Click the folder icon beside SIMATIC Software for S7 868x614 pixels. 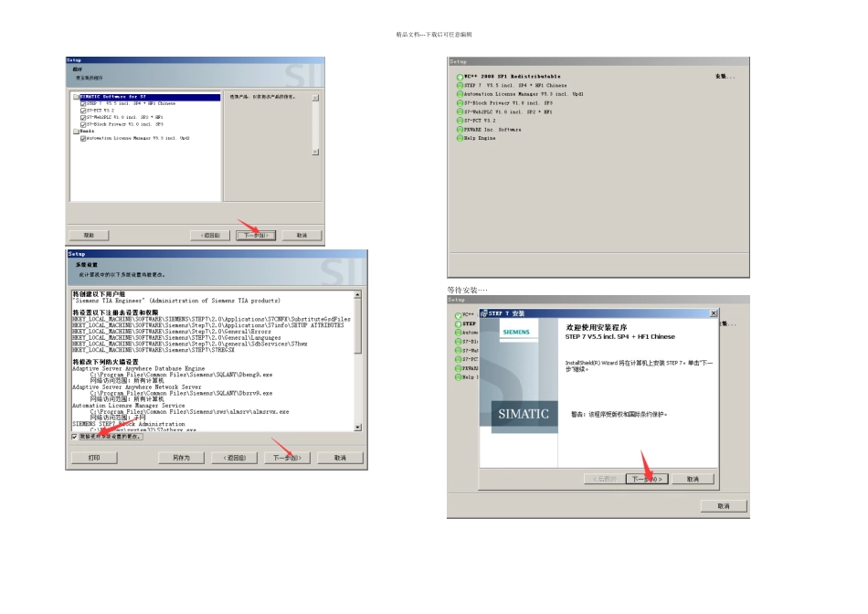pos(77,97)
